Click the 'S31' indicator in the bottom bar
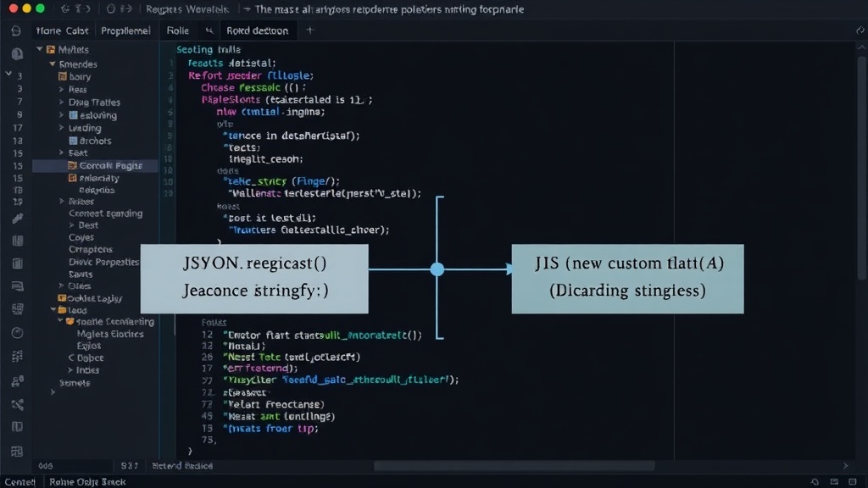Viewport: 868px width, 488px height. (x=130, y=466)
